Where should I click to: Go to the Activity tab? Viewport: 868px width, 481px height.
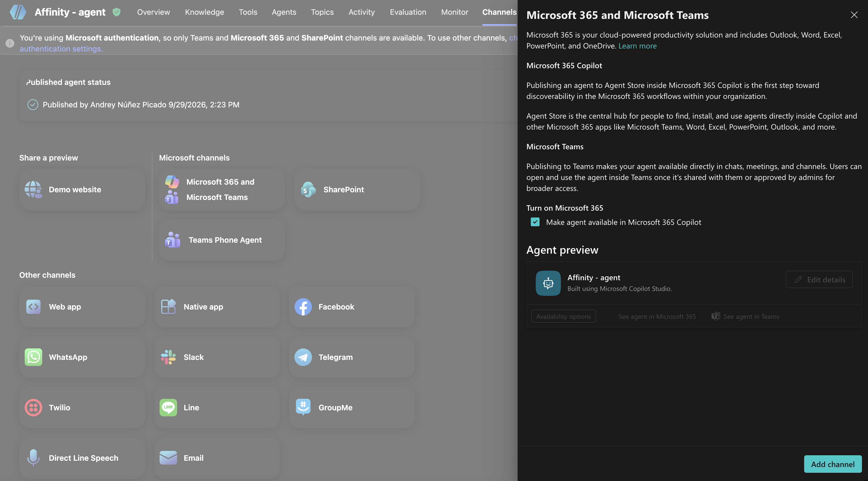[x=362, y=12]
